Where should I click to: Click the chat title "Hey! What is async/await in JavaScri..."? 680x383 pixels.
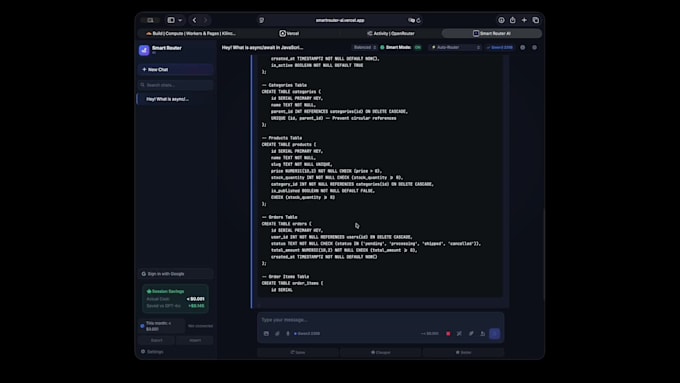[262, 47]
